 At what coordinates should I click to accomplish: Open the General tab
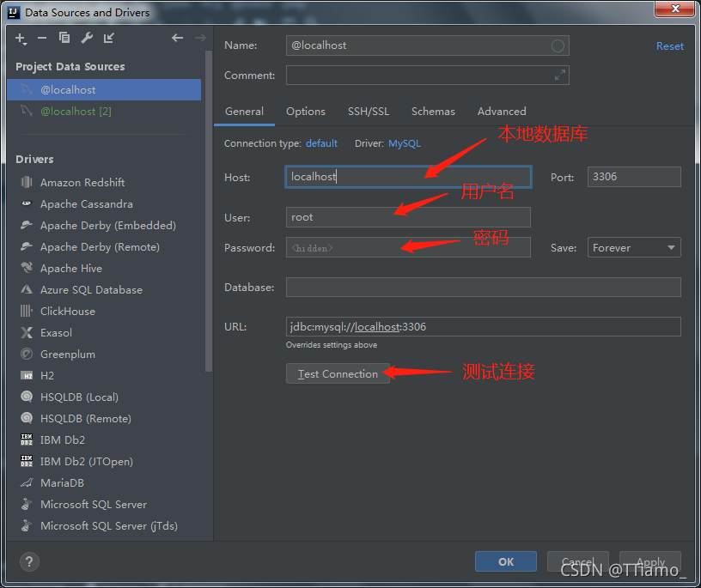click(244, 112)
